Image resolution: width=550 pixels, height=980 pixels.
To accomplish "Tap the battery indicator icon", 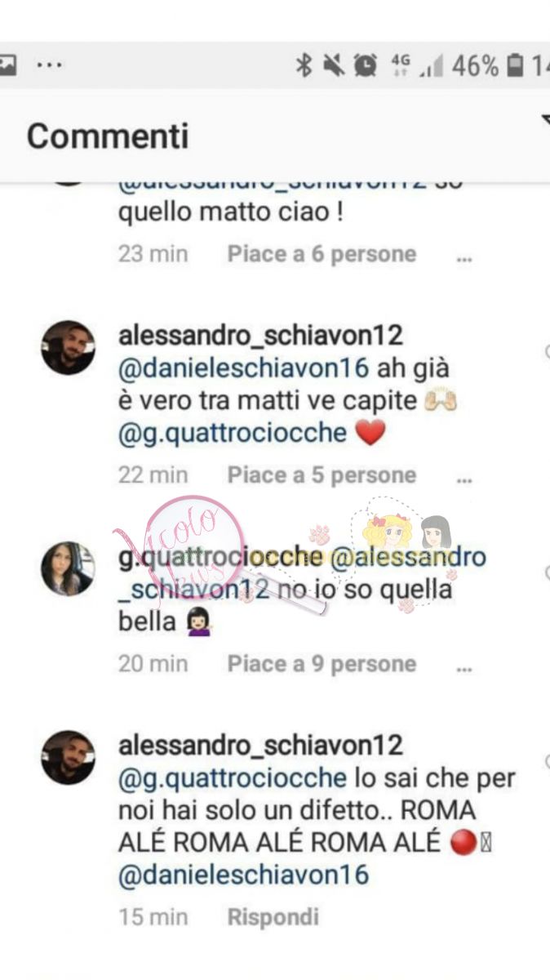I will pos(515,66).
